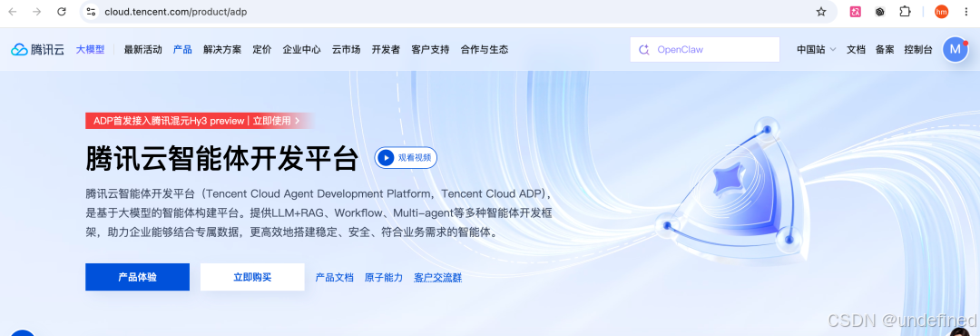This screenshot has width=980, height=336.
Task: Open the dark round extension icon
Action: 880,11
